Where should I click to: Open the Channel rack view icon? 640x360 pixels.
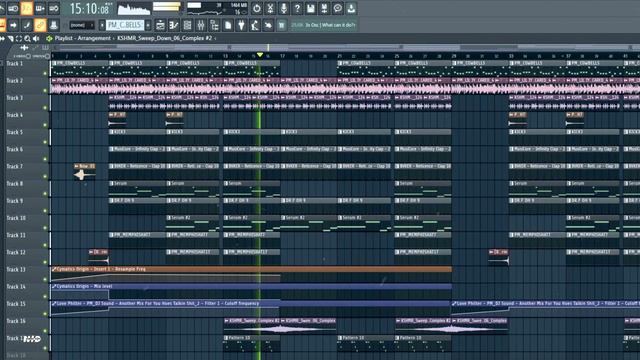187,25
